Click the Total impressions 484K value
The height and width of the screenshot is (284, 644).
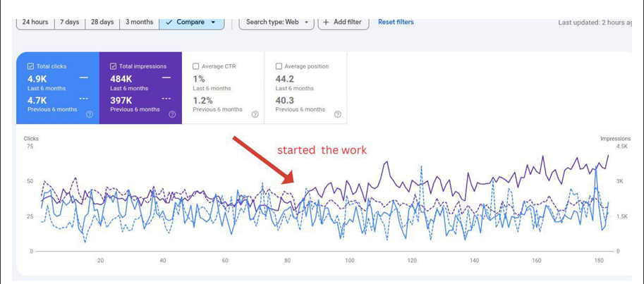(x=121, y=79)
